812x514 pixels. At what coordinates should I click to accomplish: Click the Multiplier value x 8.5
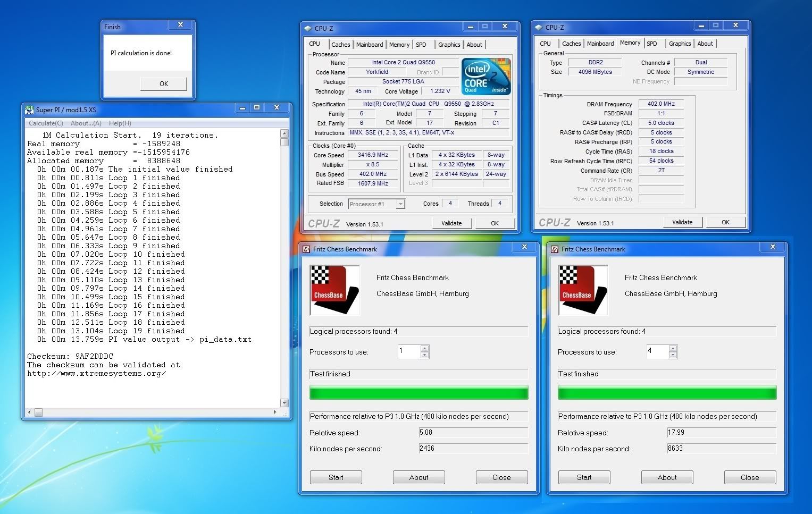373,165
